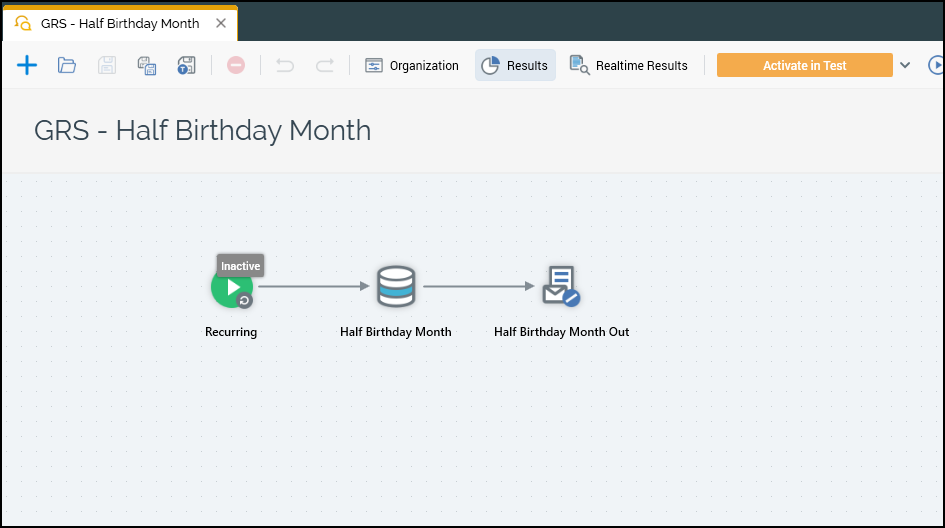Redo the last action
Viewport: 945px width, 528px height.
(325, 66)
